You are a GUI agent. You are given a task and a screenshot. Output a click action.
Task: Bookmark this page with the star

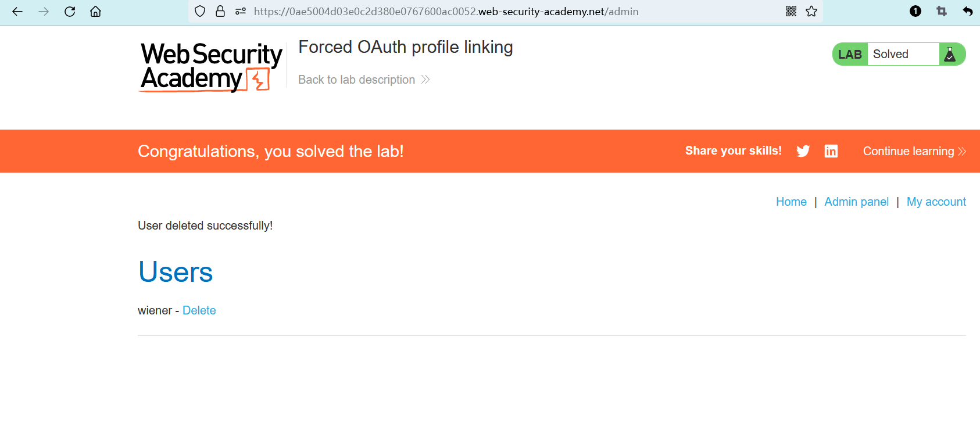[x=811, y=12]
